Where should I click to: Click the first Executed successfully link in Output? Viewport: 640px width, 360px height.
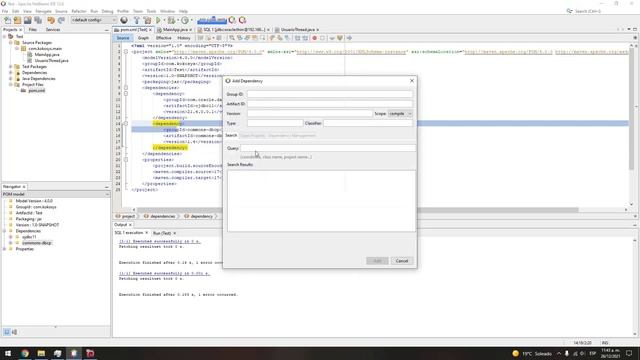160,242
